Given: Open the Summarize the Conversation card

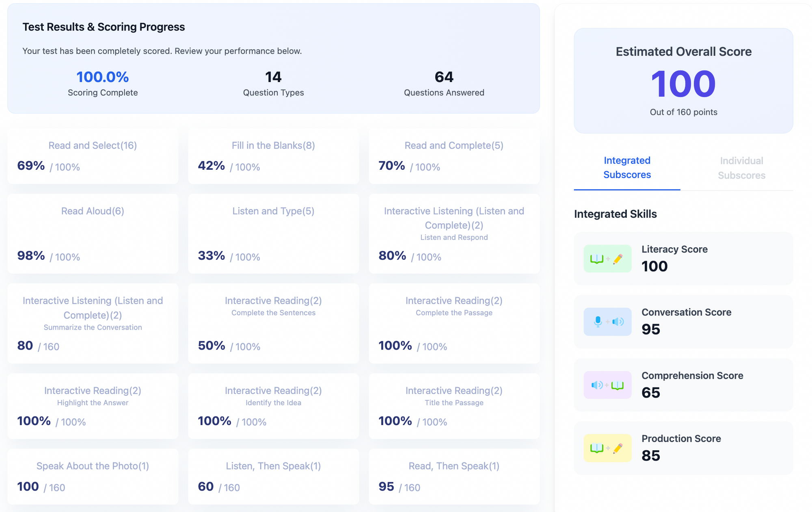Looking at the screenshot, I should click(x=93, y=323).
